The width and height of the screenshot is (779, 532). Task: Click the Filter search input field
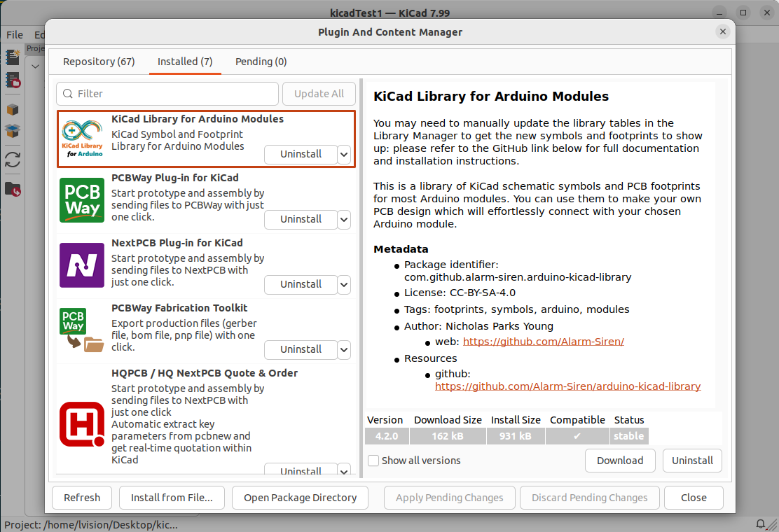(x=167, y=94)
